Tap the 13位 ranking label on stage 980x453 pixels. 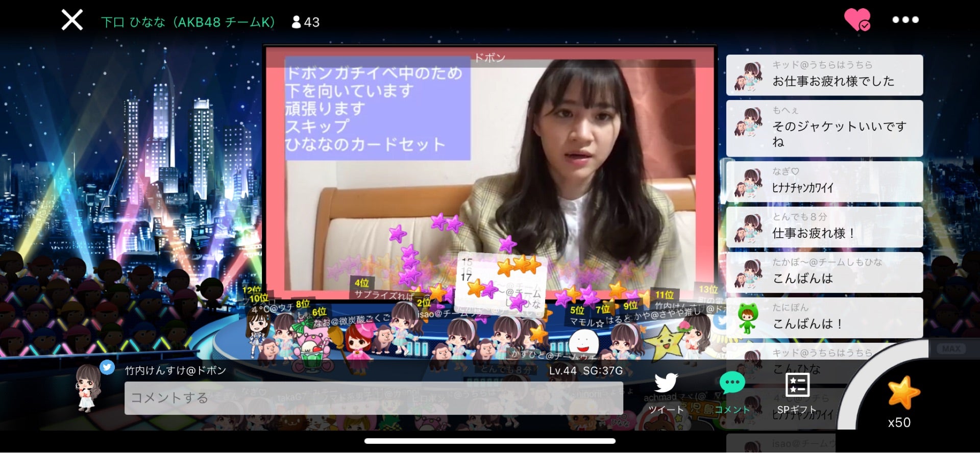pos(708,290)
